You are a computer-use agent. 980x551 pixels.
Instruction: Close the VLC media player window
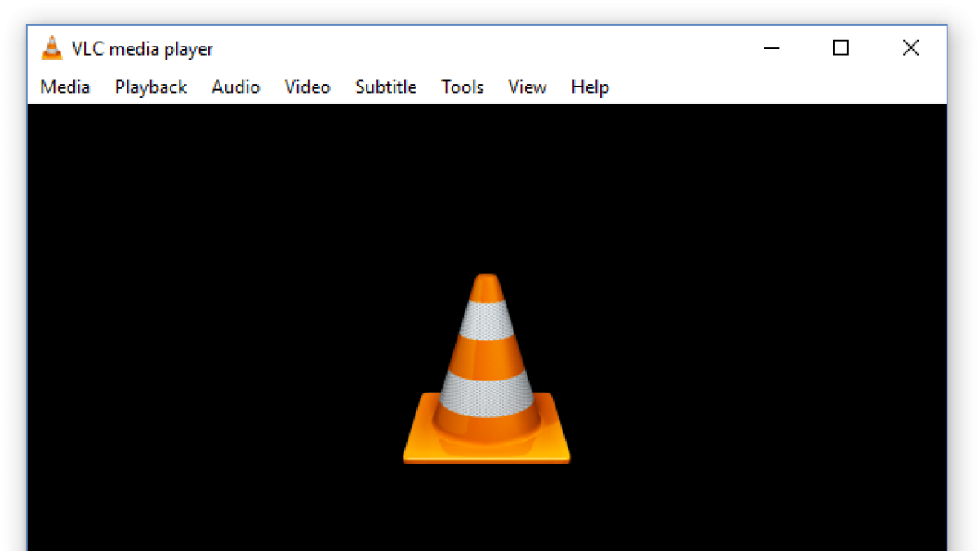point(911,49)
